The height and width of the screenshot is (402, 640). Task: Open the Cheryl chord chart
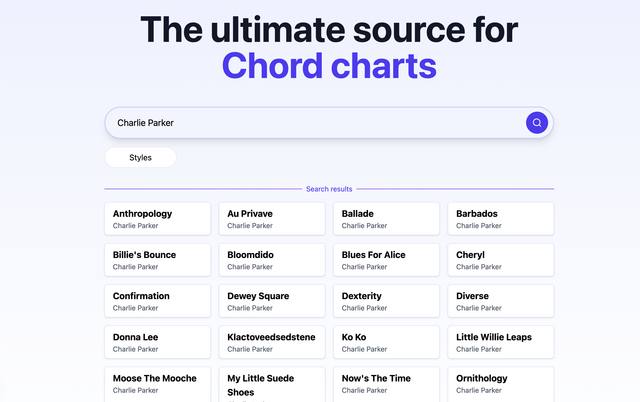click(500, 260)
